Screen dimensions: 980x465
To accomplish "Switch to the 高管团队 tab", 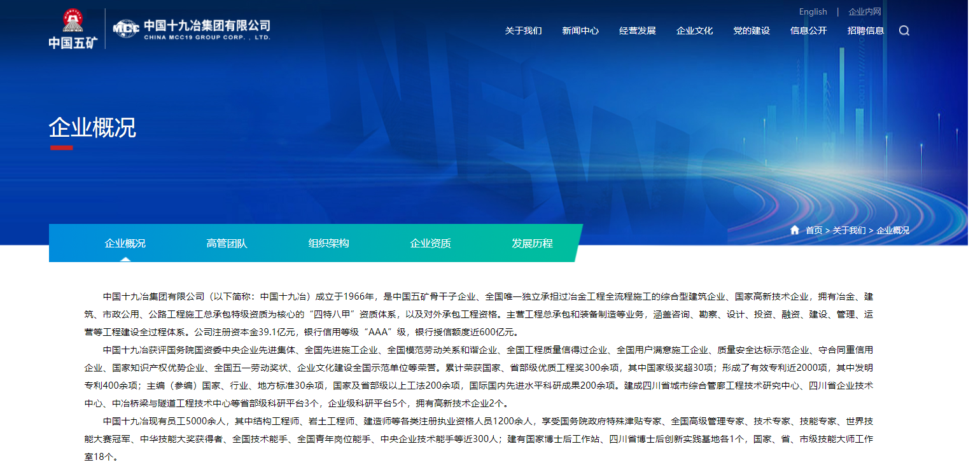I will click(227, 243).
